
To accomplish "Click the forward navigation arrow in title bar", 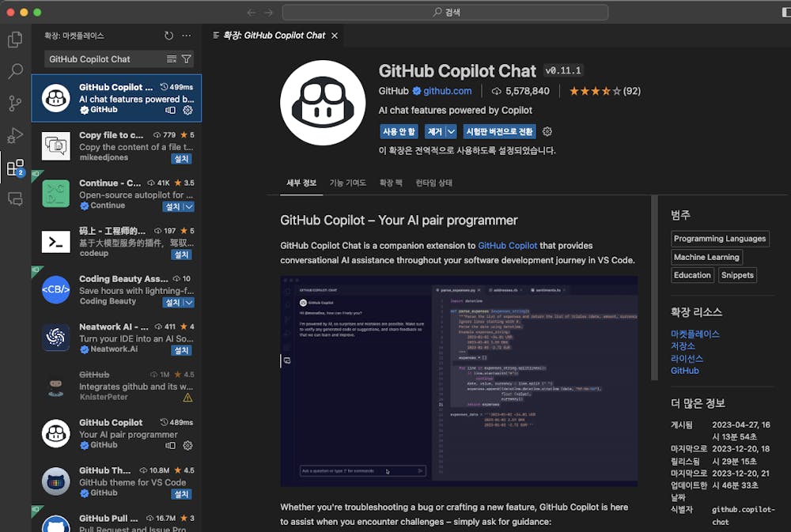I will (x=268, y=11).
